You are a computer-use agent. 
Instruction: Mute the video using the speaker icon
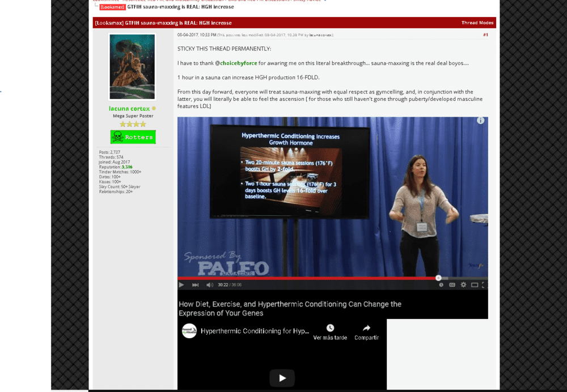click(x=210, y=285)
